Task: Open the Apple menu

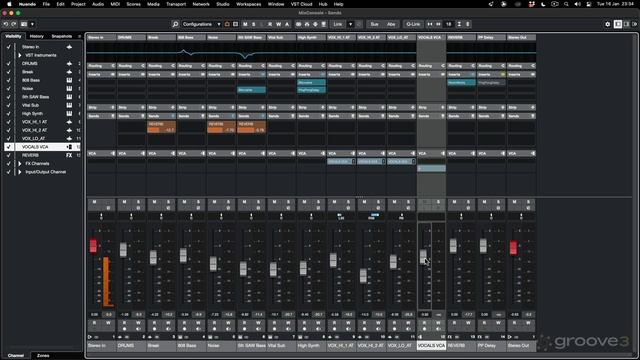Action: click(9, 4)
